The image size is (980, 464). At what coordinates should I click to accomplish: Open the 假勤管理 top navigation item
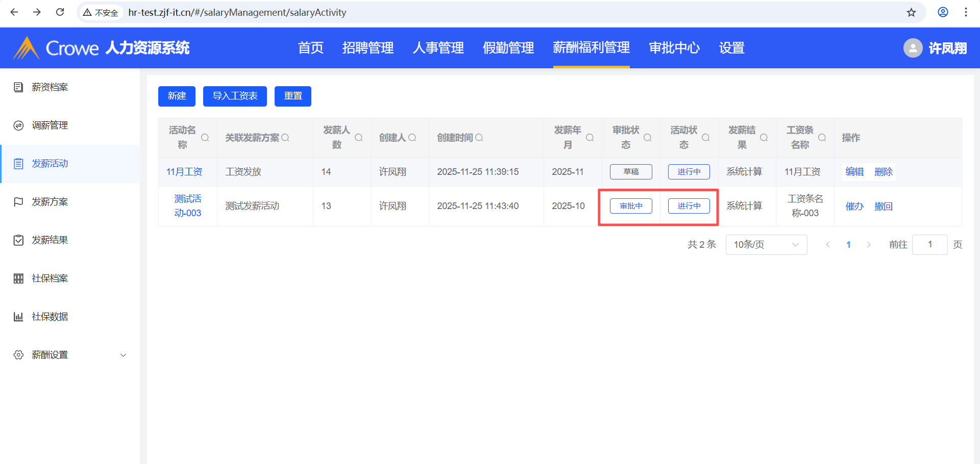[508, 48]
